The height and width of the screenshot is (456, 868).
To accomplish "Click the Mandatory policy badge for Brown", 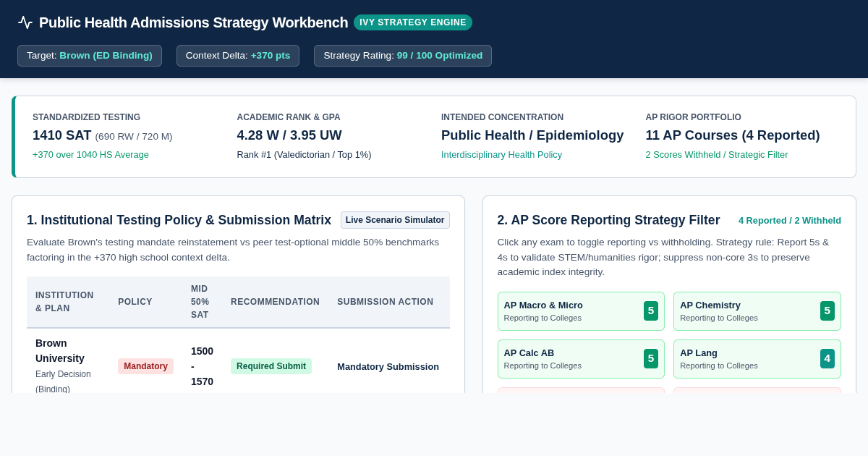I will (145, 366).
